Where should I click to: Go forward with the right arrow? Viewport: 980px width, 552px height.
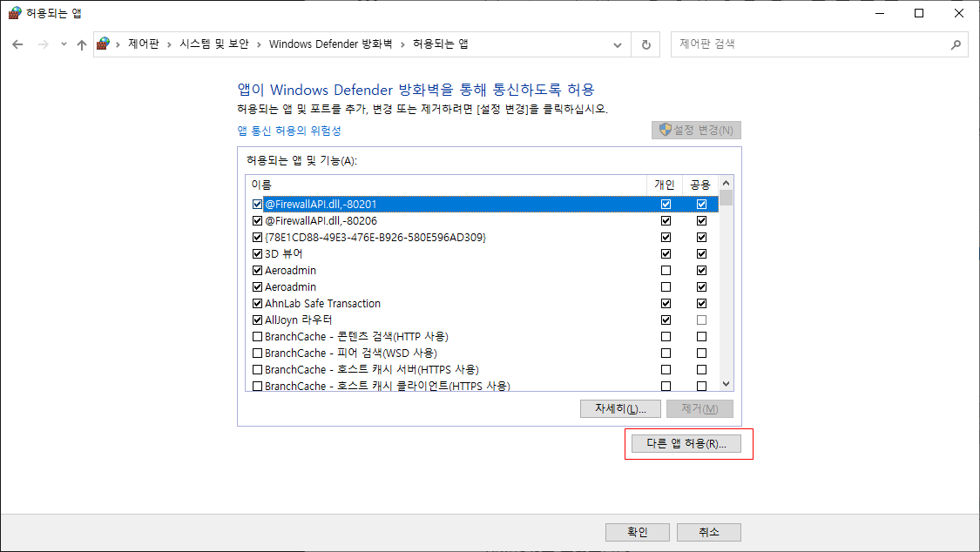click(x=44, y=44)
